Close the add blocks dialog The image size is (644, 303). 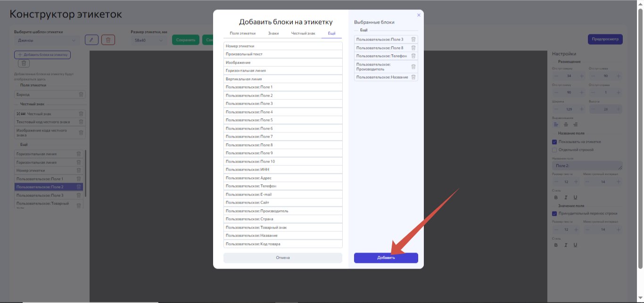(419, 15)
